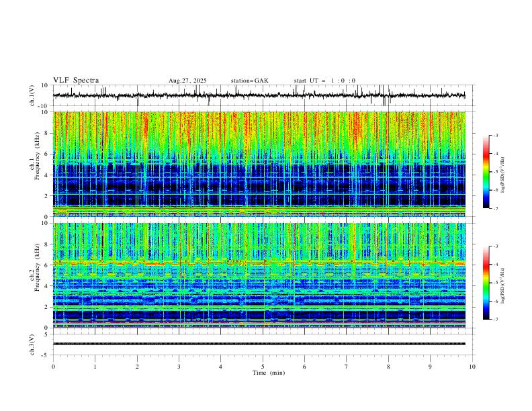Click the "2" kHz tick on ch.2 spectrogram axis

[x=46, y=307]
